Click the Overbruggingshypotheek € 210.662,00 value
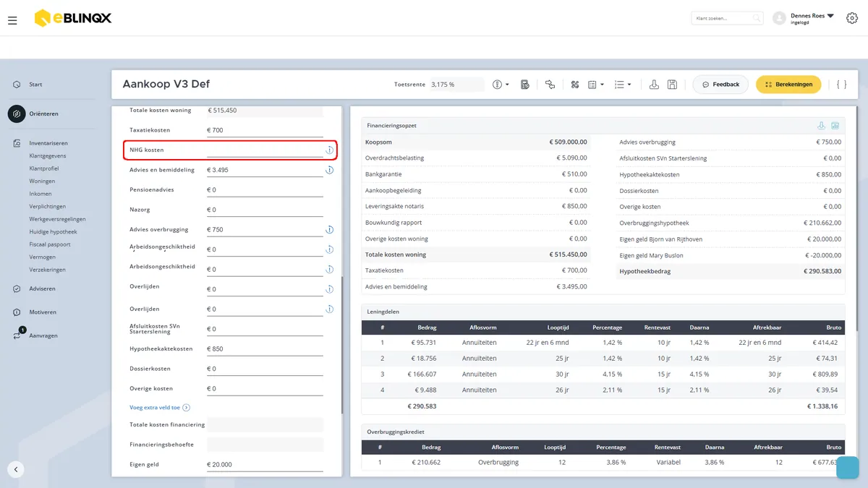 pyautogui.click(x=822, y=223)
